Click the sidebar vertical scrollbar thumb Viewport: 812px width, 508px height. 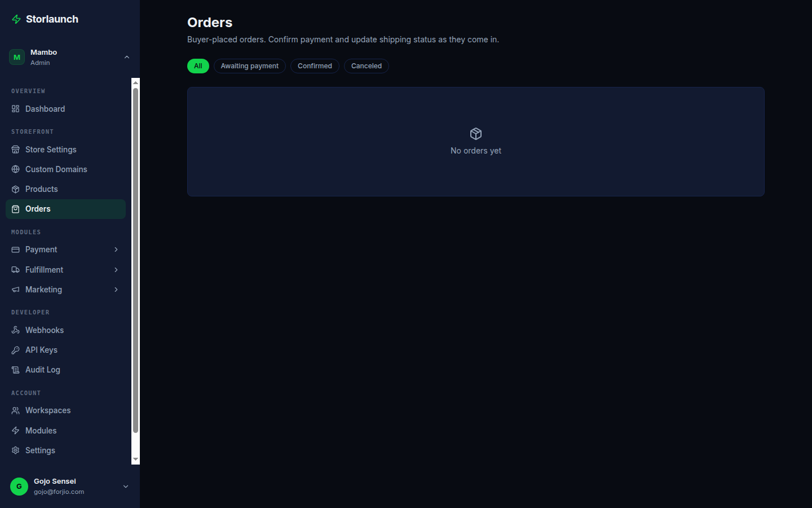pos(135,261)
